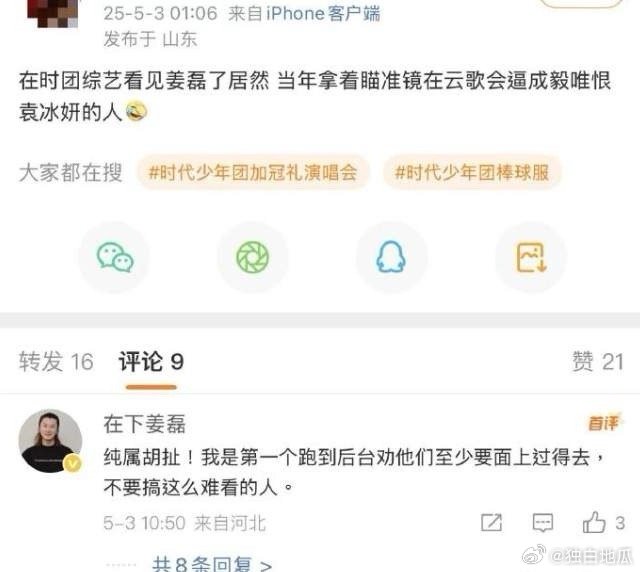The width and height of the screenshot is (640, 572).
Task: Repost the comment by 在下姜磊
Action: point(491,523)
